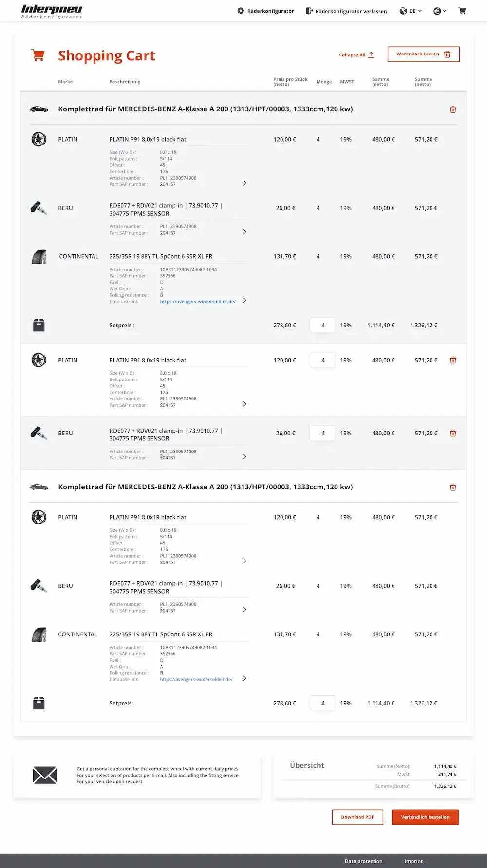Open the avengers-wintersoldier database link in first set
The width and height of the screenshot is (487, 868).
click(x=198, y=302)
